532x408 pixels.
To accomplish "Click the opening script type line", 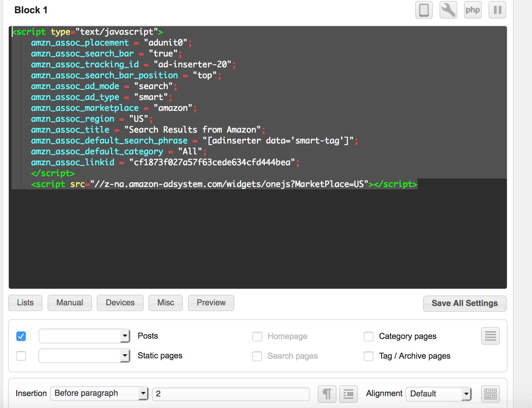I will point(88,32).
